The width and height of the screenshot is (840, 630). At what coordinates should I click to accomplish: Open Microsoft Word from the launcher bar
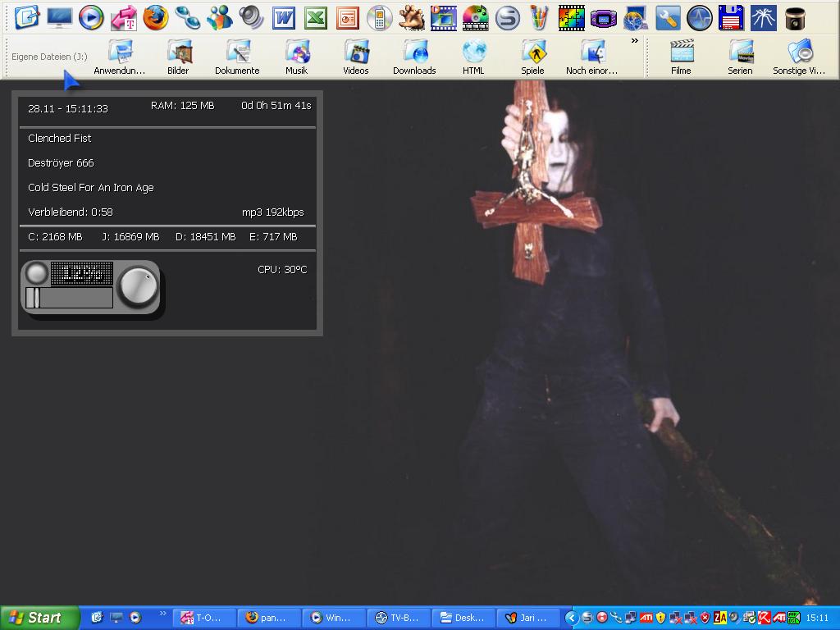284,17
